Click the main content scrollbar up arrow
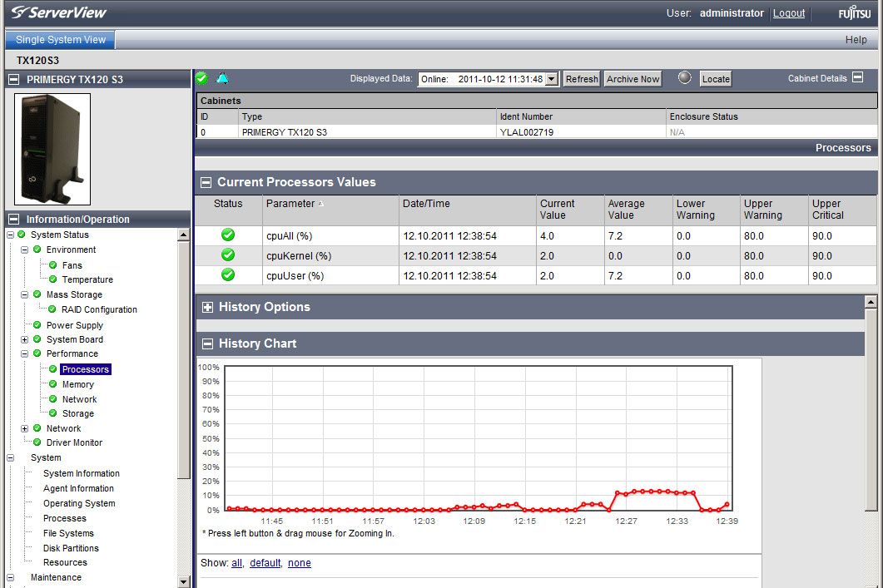The width and height of the screenshot is (883, 588). (x=871, y=302)
